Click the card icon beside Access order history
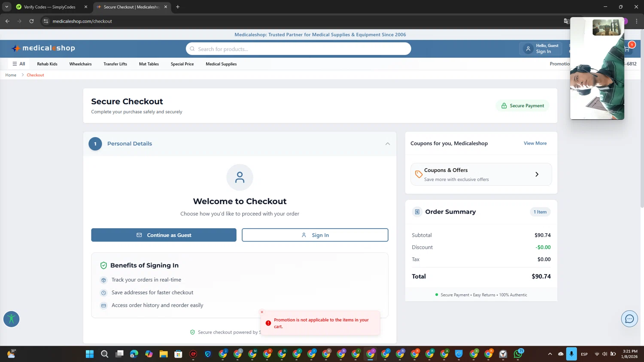644x362 pixels. pyautogui.click(x=103, y=306)
